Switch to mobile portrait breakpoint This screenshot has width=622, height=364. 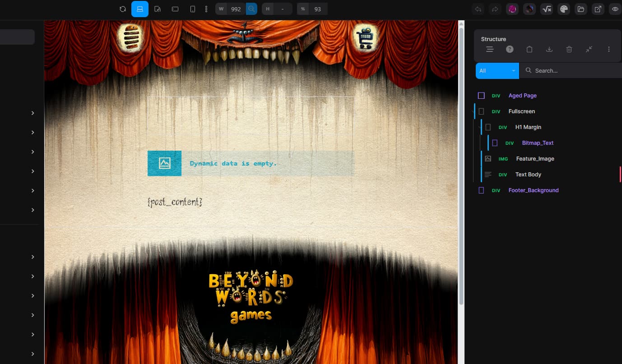point(193,9)
